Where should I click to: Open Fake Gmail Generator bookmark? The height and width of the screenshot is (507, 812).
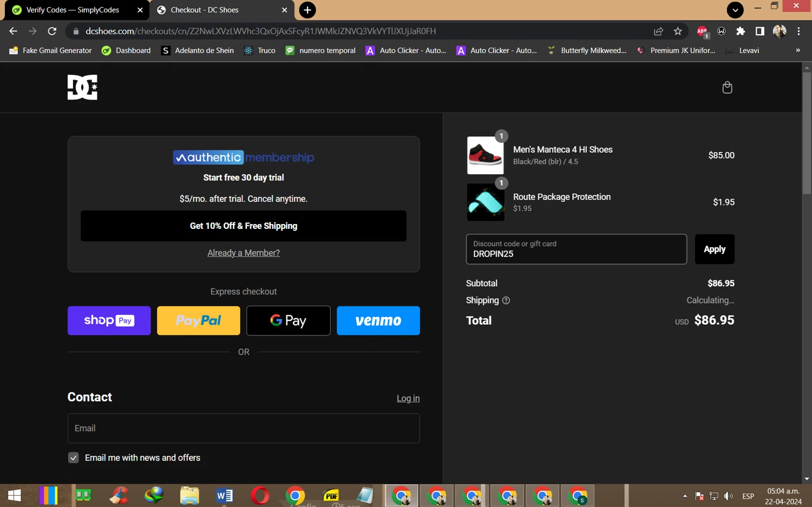pyautogui.click(x=51, y=50)
